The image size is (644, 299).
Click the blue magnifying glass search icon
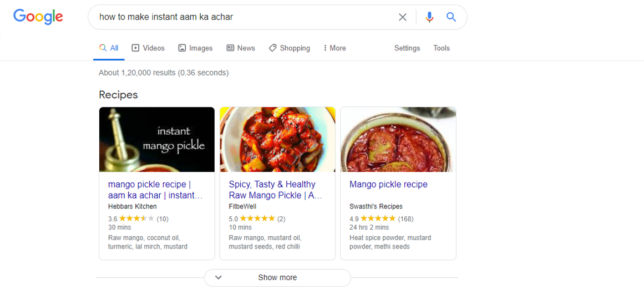451,17
